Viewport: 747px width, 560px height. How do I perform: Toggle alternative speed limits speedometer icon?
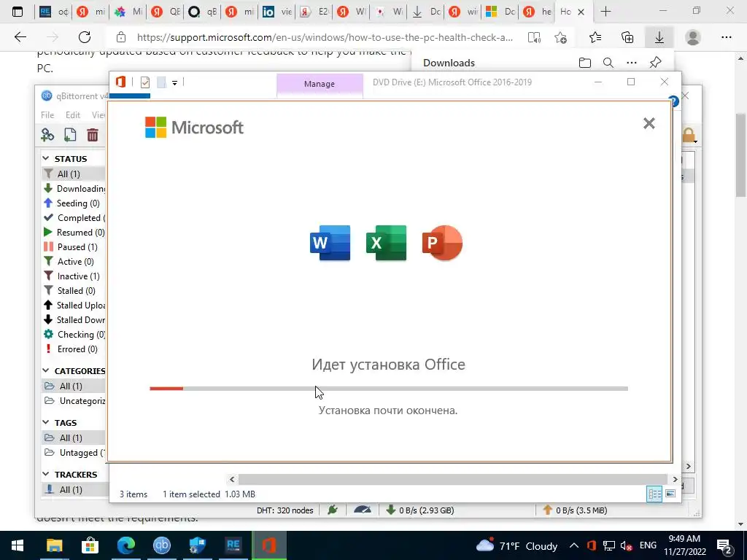(x=363, y=510)
